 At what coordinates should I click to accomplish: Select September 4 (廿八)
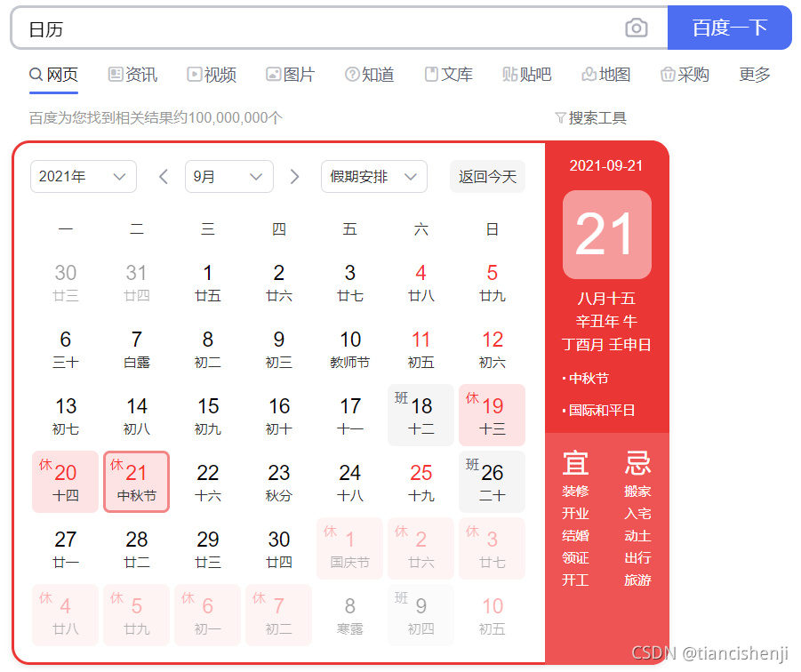coord(421,282)
